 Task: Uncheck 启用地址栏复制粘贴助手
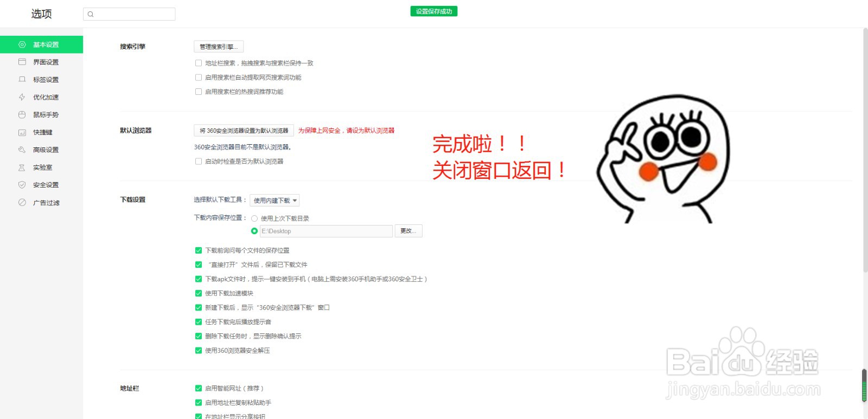(x=199, y=403)
